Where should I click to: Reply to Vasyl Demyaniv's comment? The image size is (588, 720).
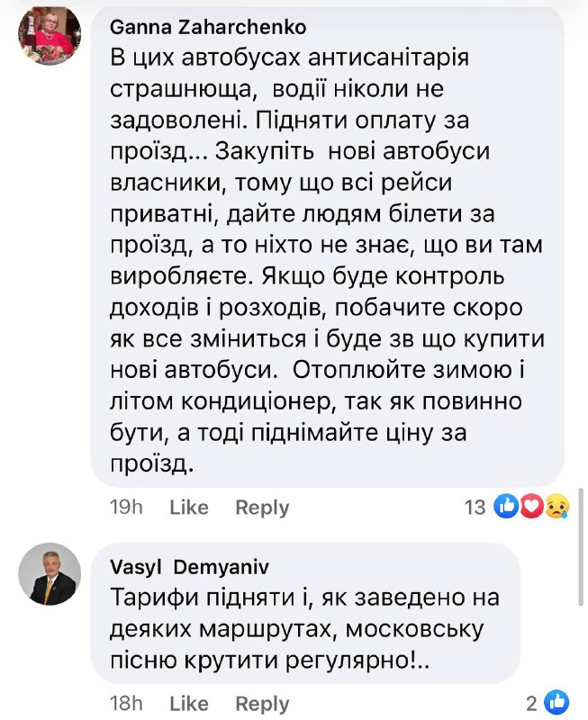point(262,703)
